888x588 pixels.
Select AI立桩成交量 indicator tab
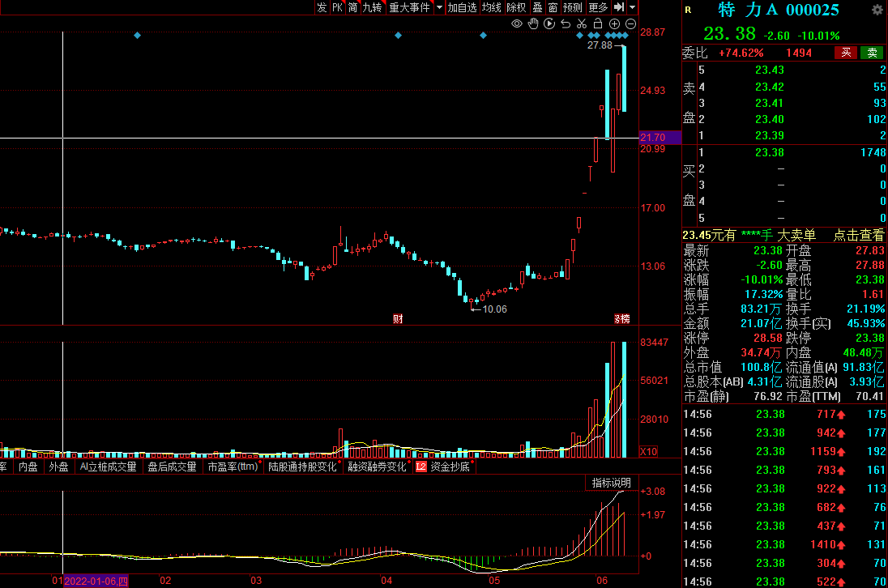(x=109, y=467)
